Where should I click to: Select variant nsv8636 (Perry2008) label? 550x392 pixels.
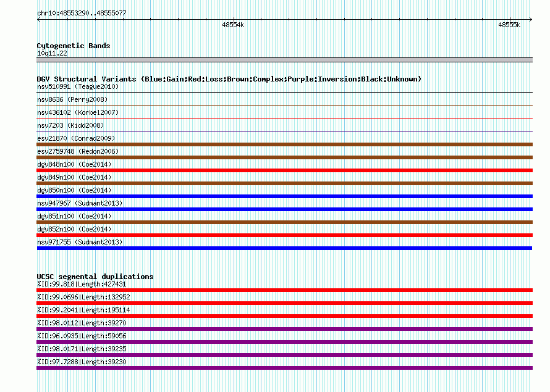72,99
